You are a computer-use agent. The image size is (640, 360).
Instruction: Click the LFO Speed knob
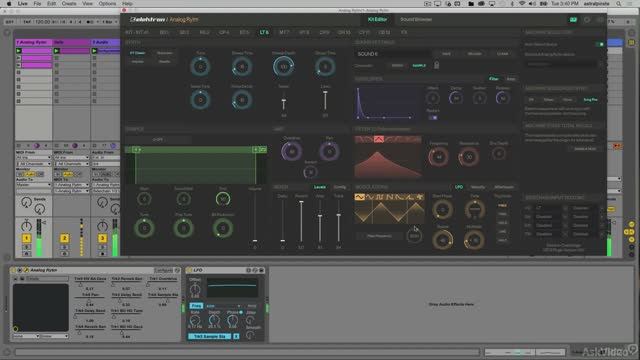442,240
